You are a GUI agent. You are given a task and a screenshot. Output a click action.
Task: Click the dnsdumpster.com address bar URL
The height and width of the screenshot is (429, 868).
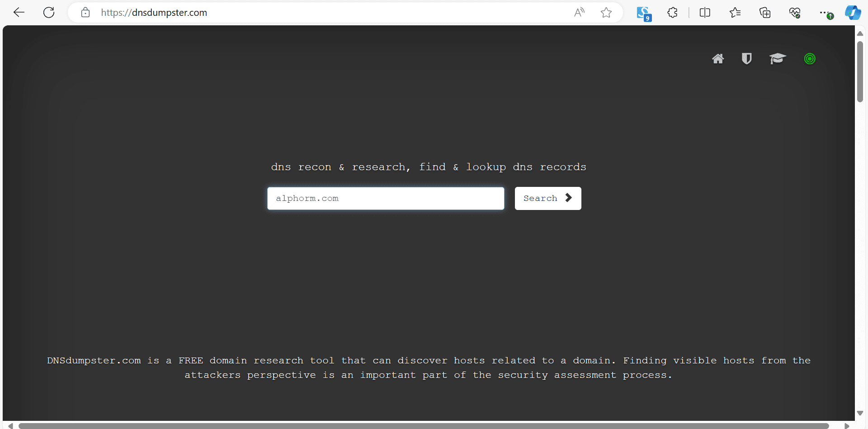click(x=154, y=13)
